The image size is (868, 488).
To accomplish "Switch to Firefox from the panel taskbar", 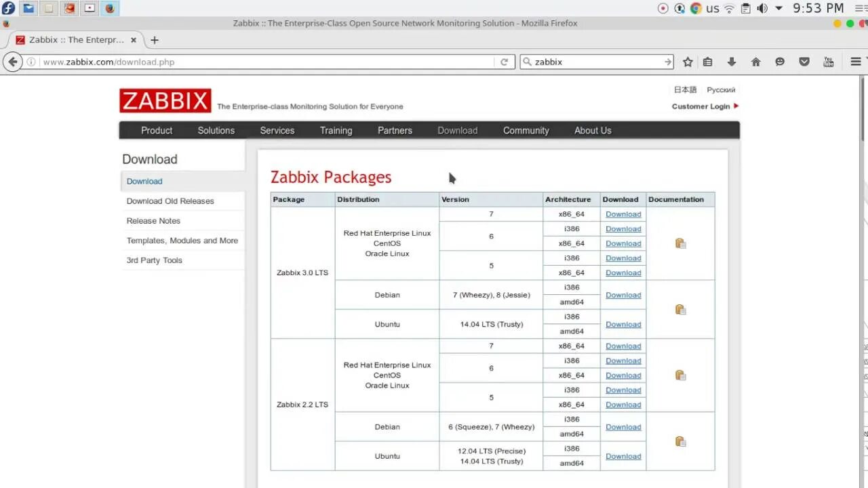I will click(109, 8).
